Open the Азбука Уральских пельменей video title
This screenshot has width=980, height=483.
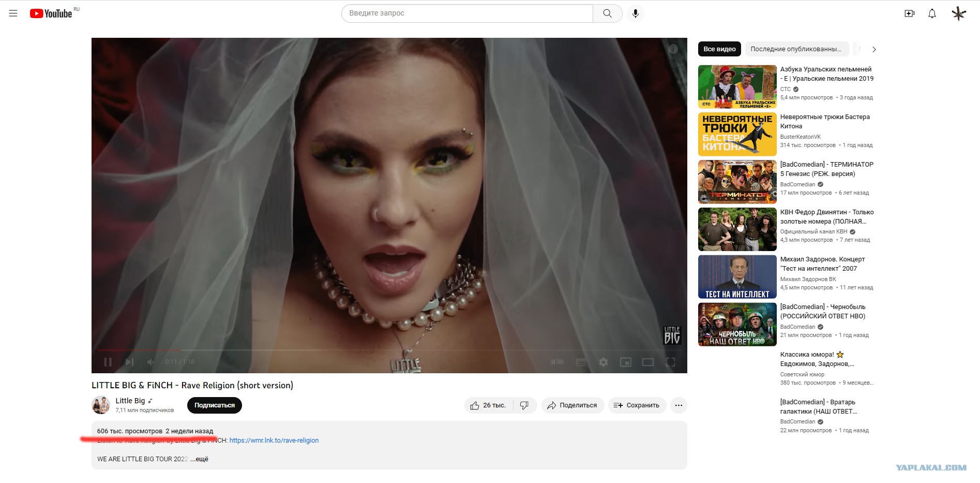tap(827, 74)
